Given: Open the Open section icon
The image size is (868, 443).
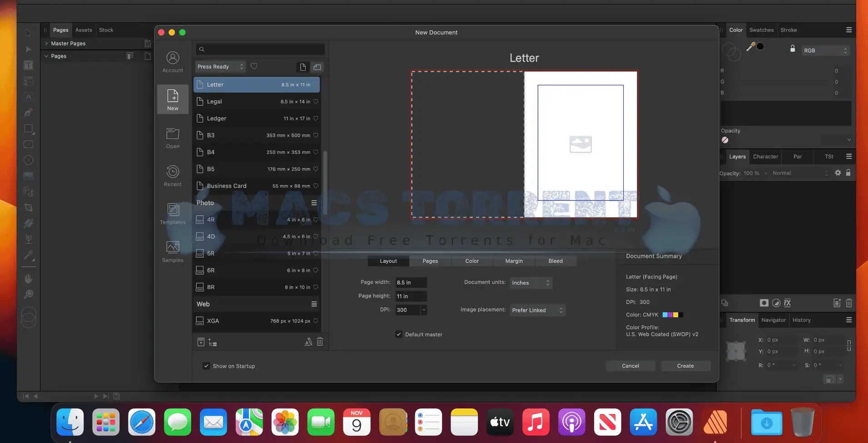Looking at the screenshot, I should pos(173,138).
